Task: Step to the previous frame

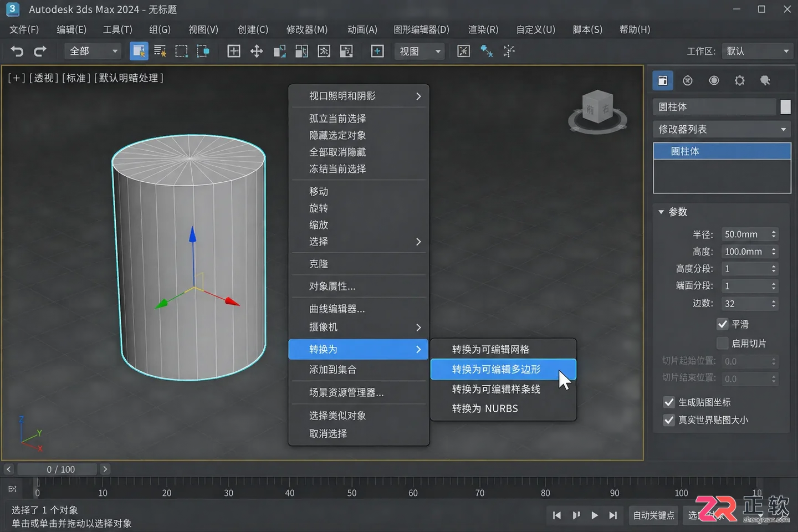Action: 576,515
